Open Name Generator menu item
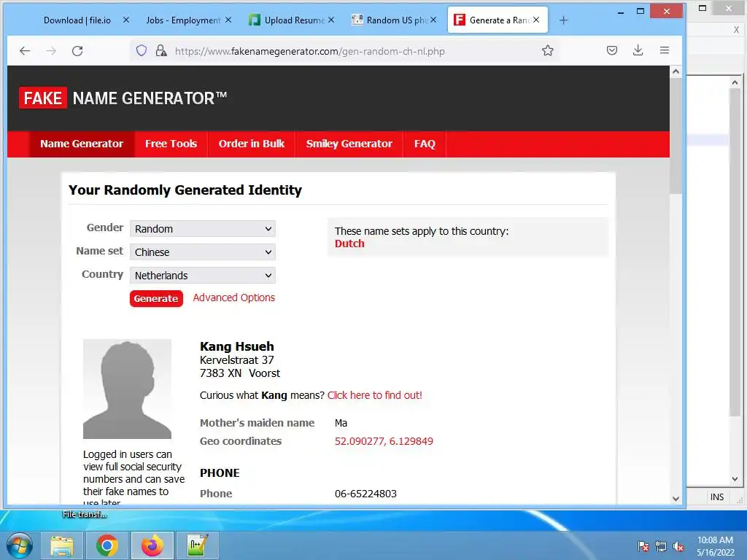Image resolution: width=747 pixels, height=560 pixels. [x=82, y=144]
